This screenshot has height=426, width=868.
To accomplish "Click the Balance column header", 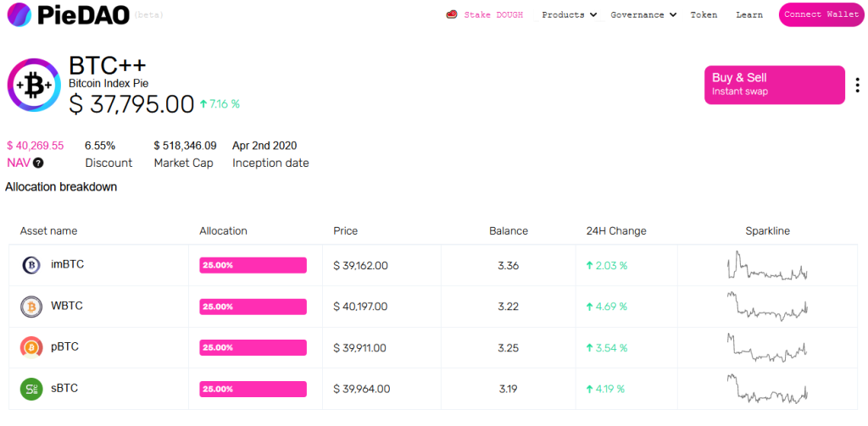I will pos(509,230).
